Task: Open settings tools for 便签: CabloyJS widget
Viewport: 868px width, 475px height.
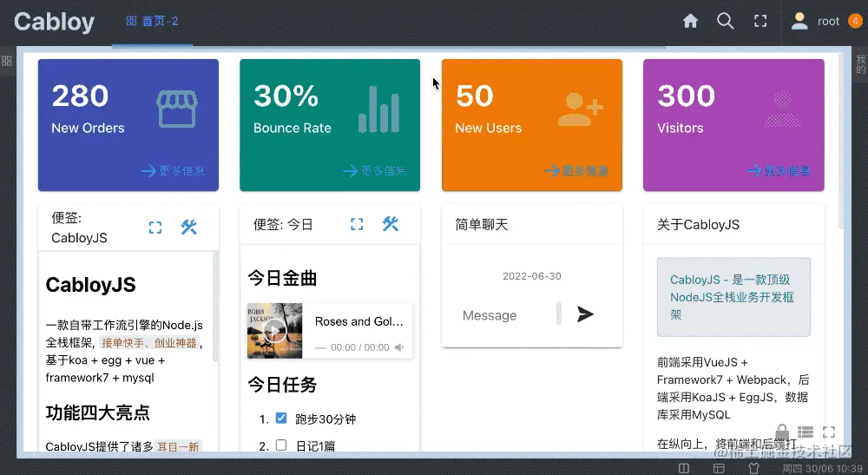Action: tap(188, 227)
